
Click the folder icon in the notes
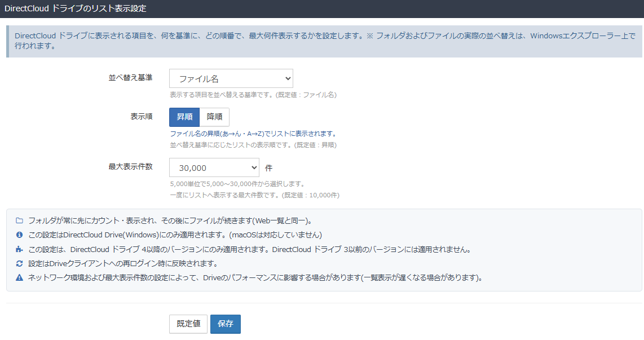[19, 221]
